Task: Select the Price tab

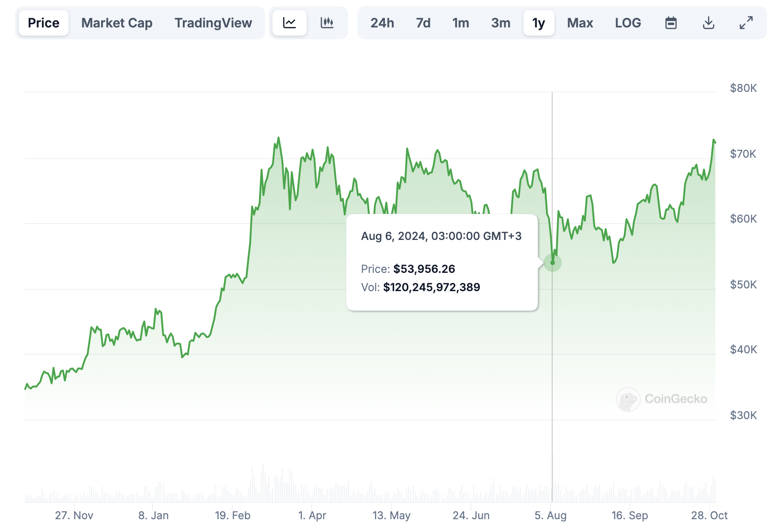Action: (x=43, y=23)
